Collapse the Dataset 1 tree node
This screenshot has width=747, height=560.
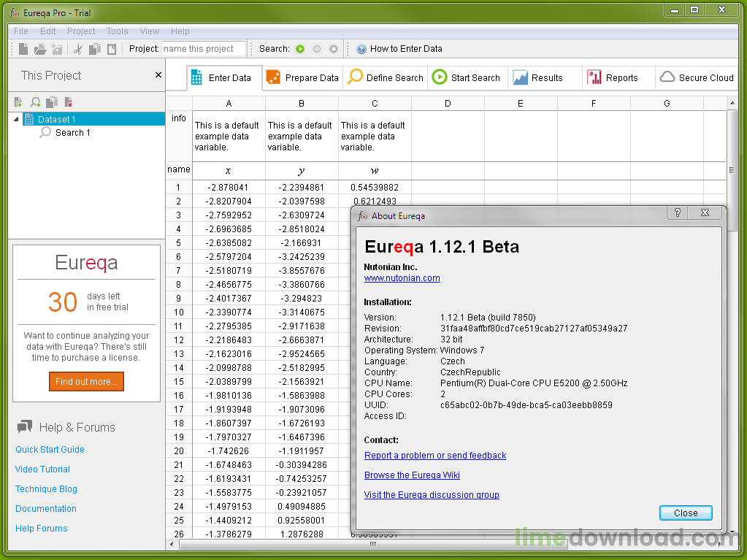click(x=16, y=119)
